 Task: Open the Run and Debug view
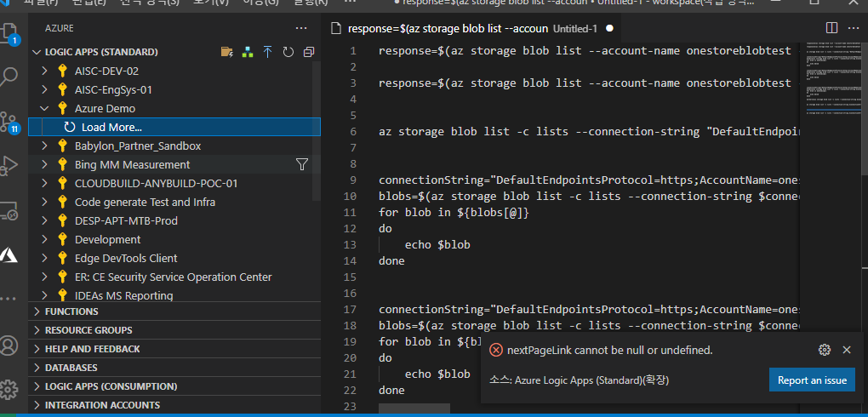click(x=9, y=165)
